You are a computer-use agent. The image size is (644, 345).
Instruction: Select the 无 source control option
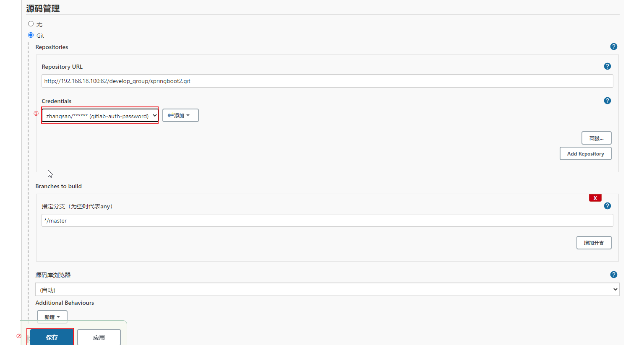tap(31, 24)
